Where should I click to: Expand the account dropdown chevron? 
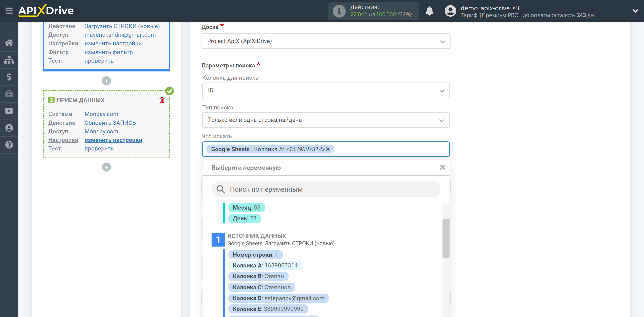point(635,11)
